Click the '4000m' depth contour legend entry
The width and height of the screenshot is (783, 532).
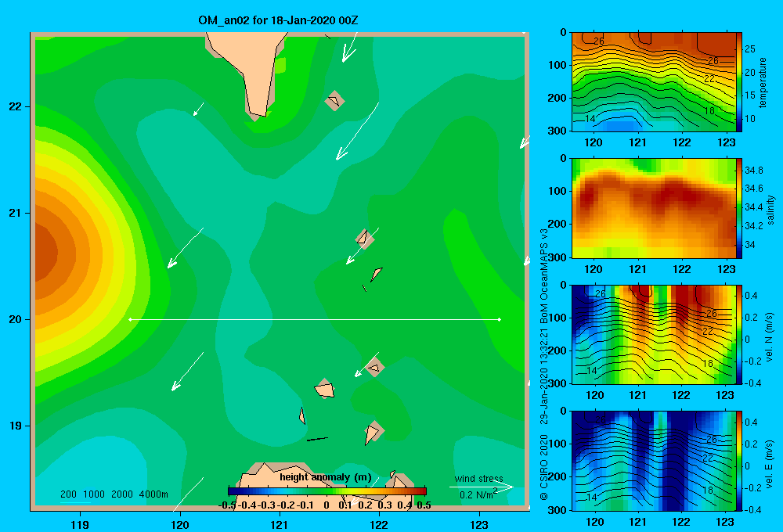pos(153,494)
